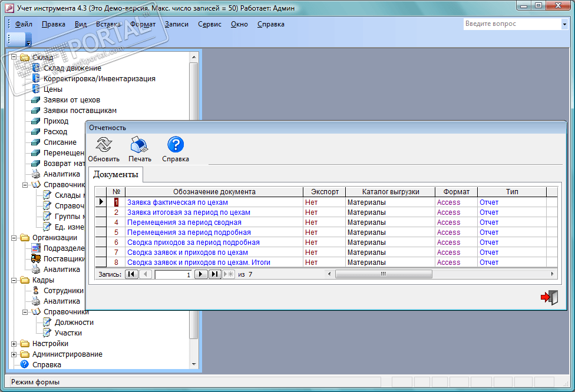This screenshot has width=575, height=392.
Task: Open Справка help icon in Отчетность window
Action: 176,145
